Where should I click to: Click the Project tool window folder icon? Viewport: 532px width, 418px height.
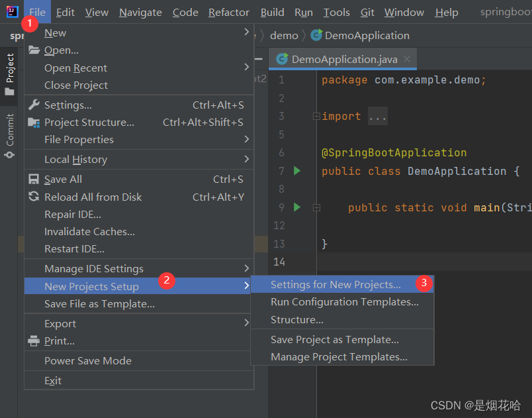9,91
